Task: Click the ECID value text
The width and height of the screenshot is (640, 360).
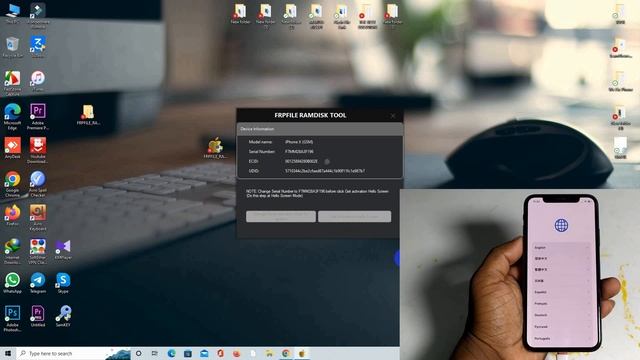Action: click(x=301, y=161)
